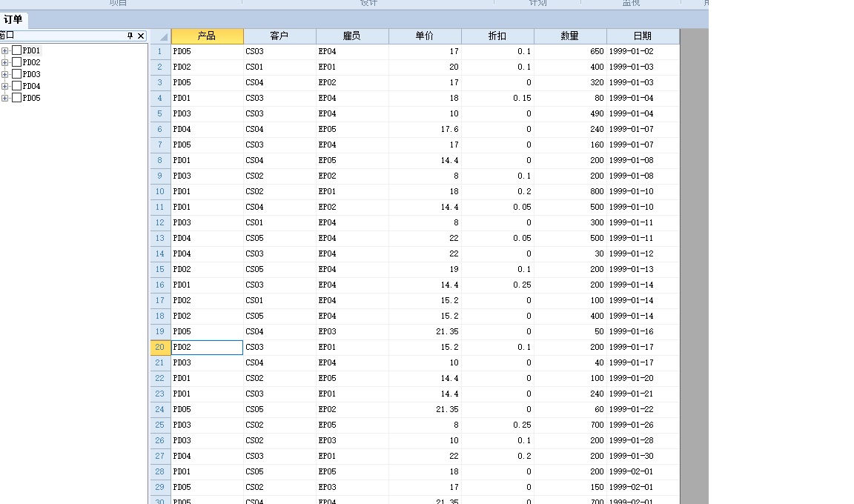
Task: Switch to the 订单 tab
Action: coord(13,19)
